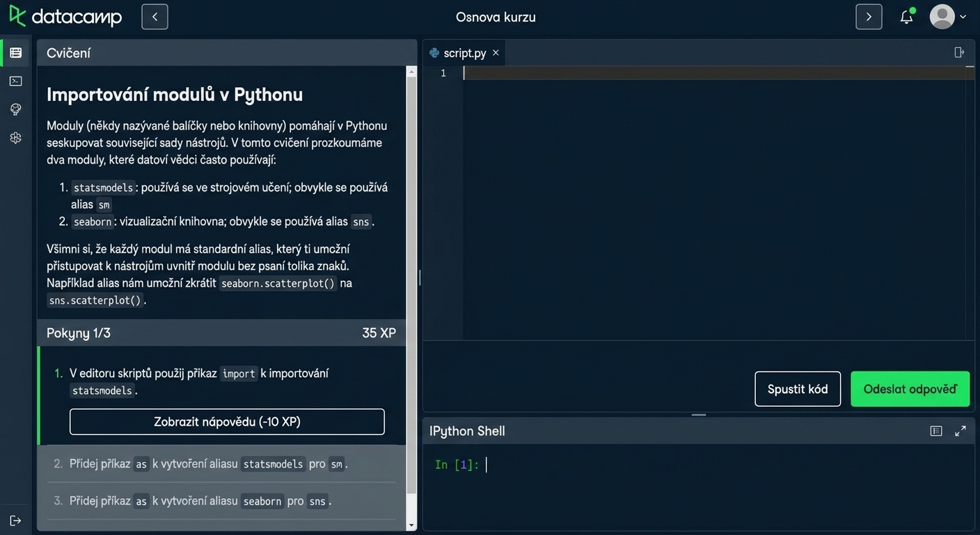Click the exit icon at sidebar bottom
980x535 pixels.
(x=15, y=520)
